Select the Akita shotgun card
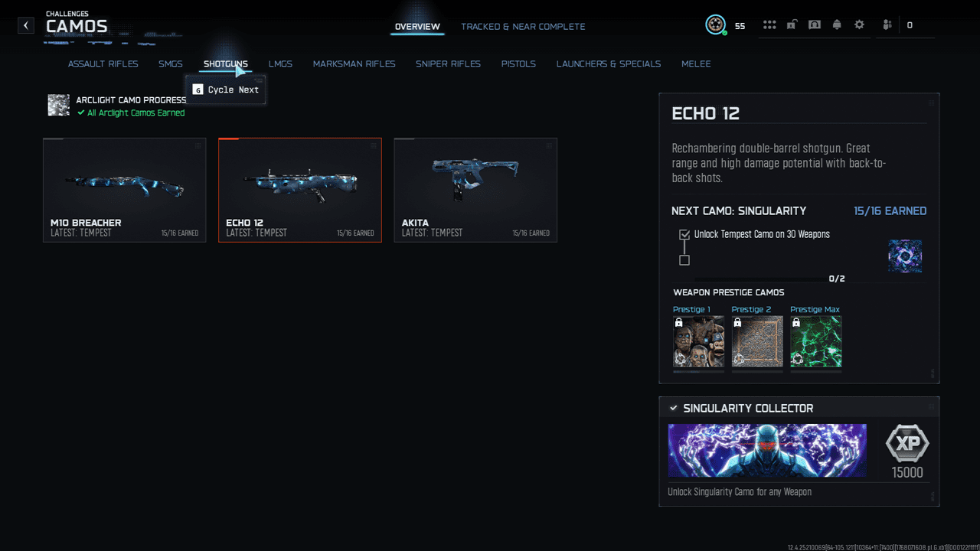 pos(475,190)
